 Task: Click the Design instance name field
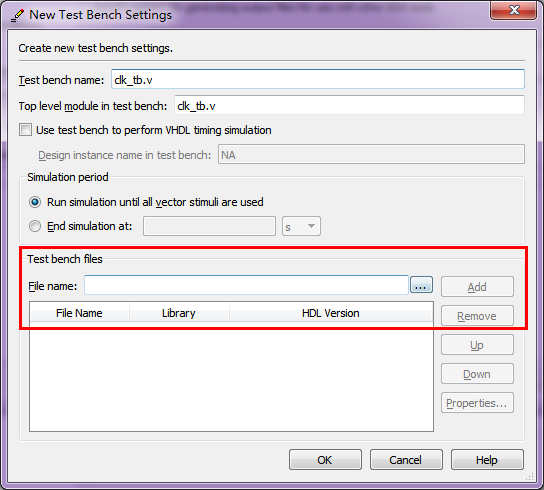point(371,154)
